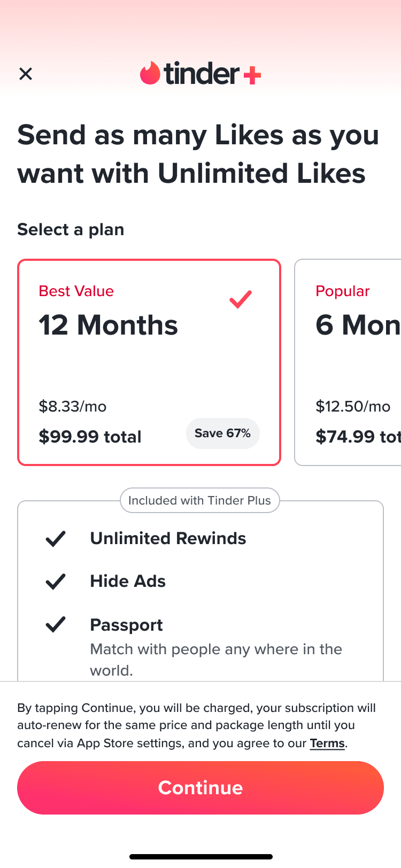
Task: Tap the red plus icon next to tinder
Action: 252,75
